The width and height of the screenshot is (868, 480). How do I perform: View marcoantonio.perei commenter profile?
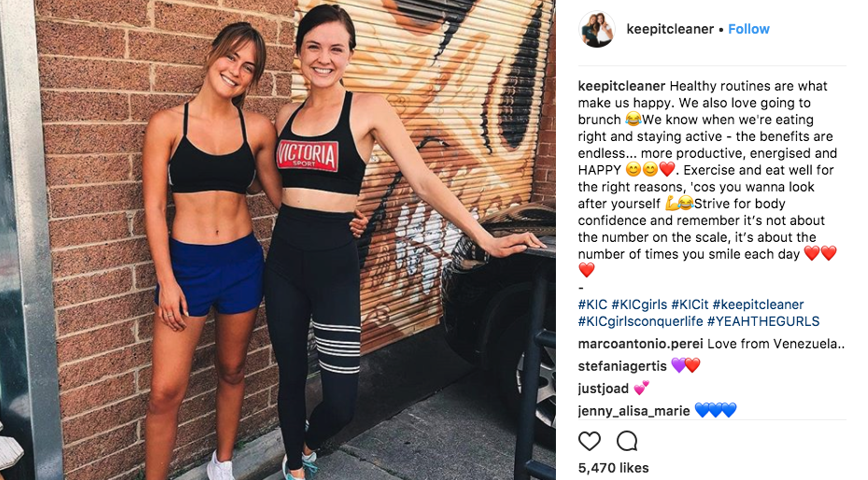(x=640, y=344)
